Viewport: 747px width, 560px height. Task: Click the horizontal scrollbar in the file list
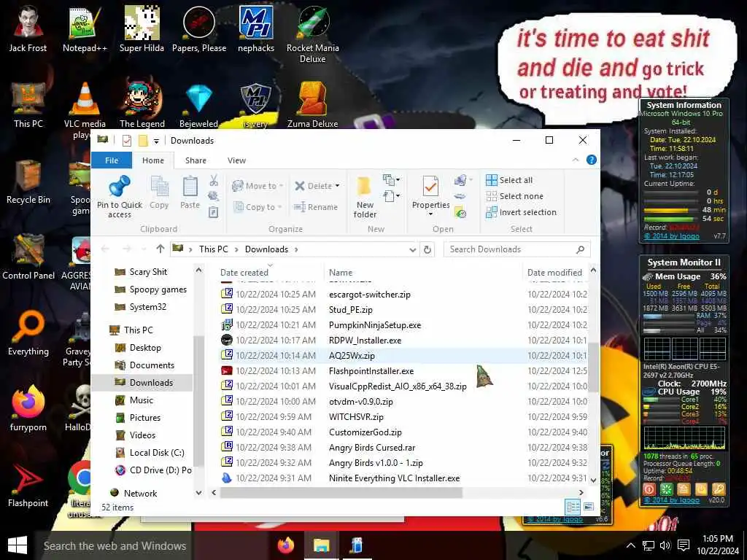coord(341,493)
